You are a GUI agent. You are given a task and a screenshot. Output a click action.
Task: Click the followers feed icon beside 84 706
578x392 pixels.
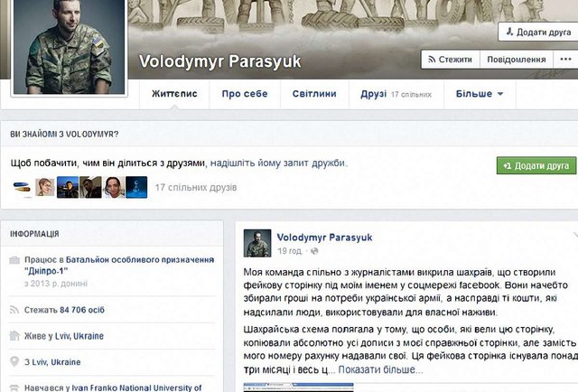coord(14,310)
